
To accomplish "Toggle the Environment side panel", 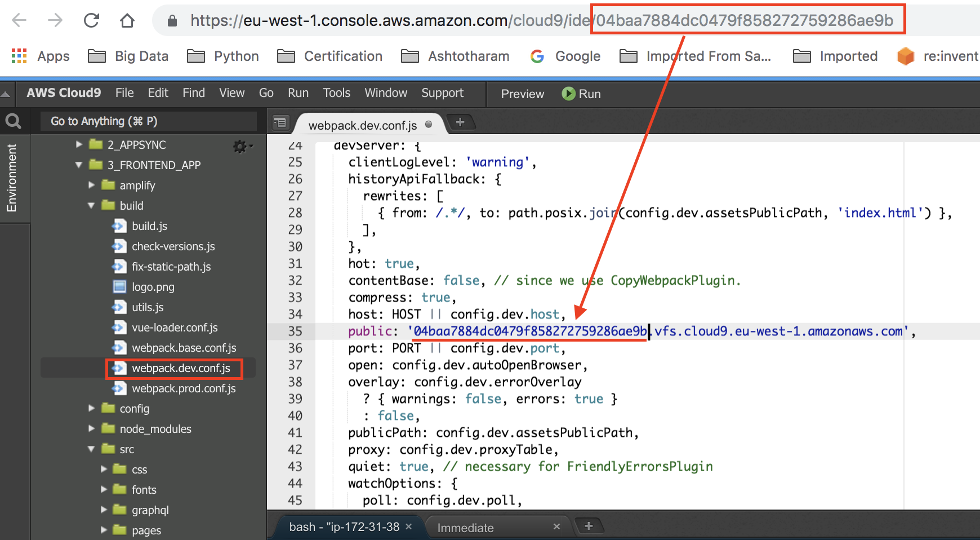I will (x=11, y=178).
